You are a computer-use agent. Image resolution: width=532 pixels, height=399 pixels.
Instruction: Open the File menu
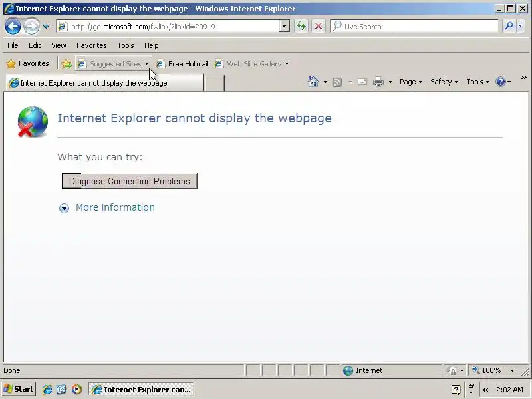[13, 45]
